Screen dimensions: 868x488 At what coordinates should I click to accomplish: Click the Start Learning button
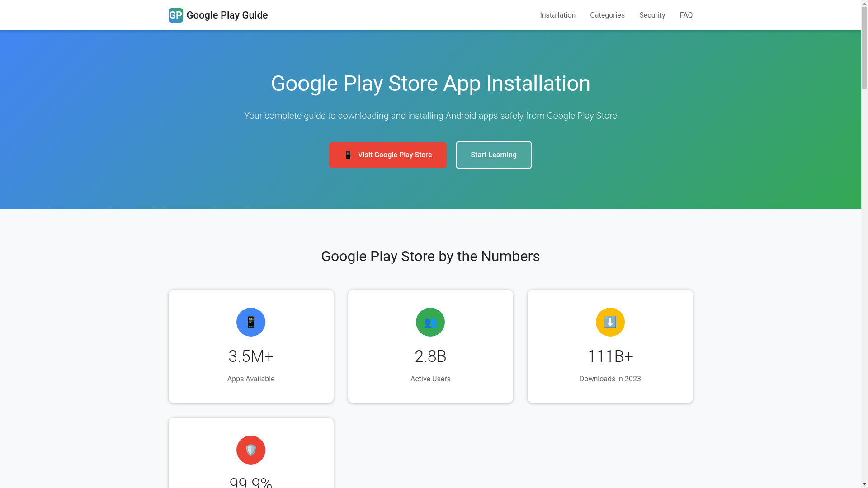tap(494, 155)
